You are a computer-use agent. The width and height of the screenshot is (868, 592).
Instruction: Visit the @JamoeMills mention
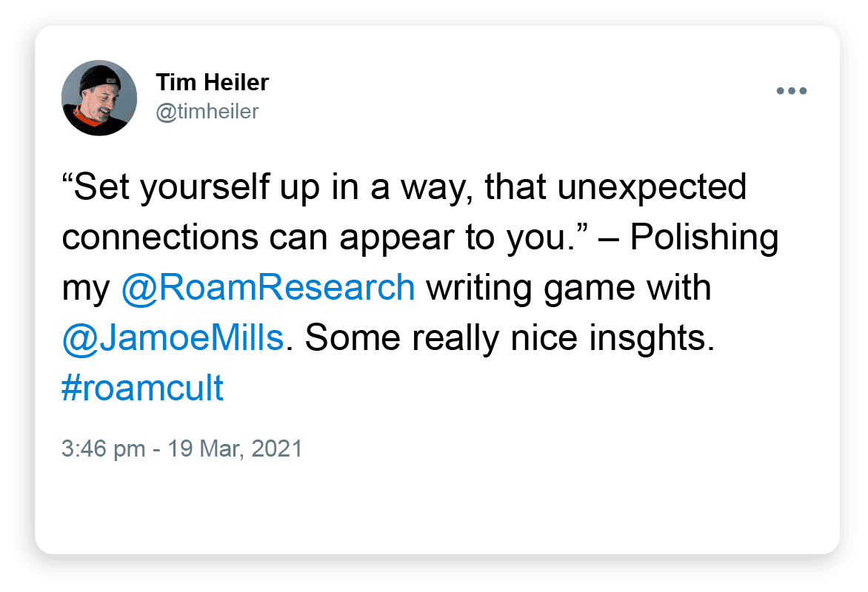[x=173, y=337]
